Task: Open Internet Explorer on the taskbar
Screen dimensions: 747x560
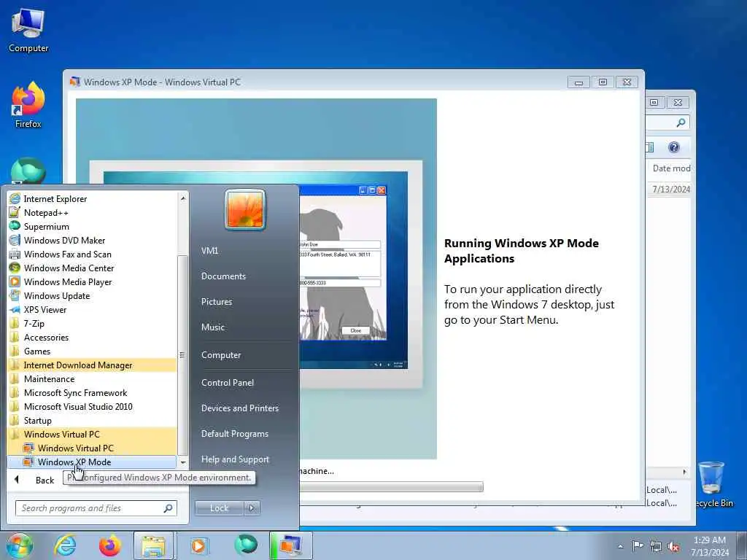Action: [65, 545]
